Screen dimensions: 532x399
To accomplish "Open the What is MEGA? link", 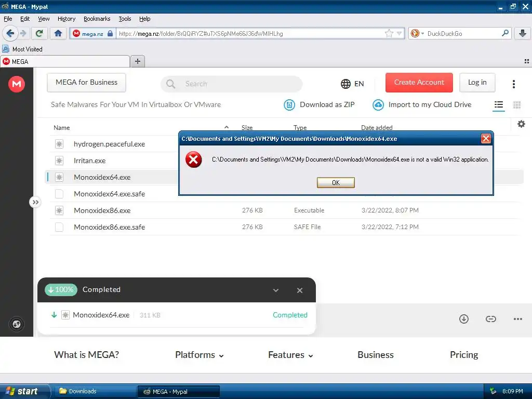I will point(87,355).
